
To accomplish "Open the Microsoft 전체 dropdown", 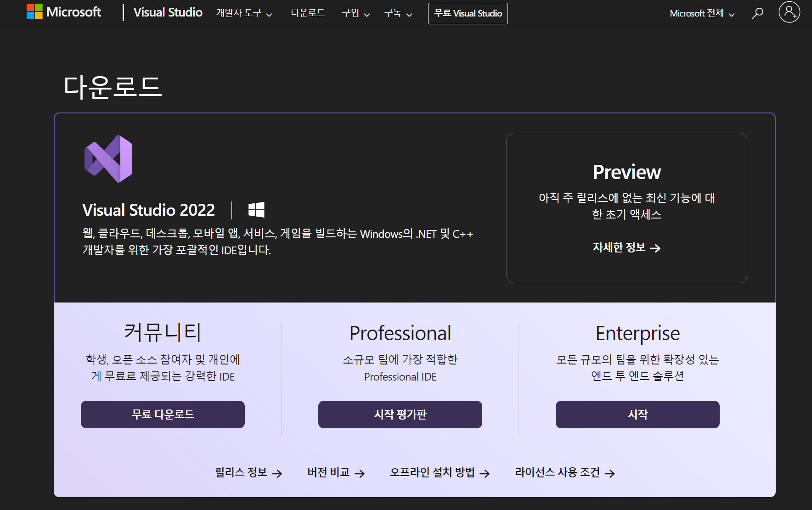I will pos(702,13).
